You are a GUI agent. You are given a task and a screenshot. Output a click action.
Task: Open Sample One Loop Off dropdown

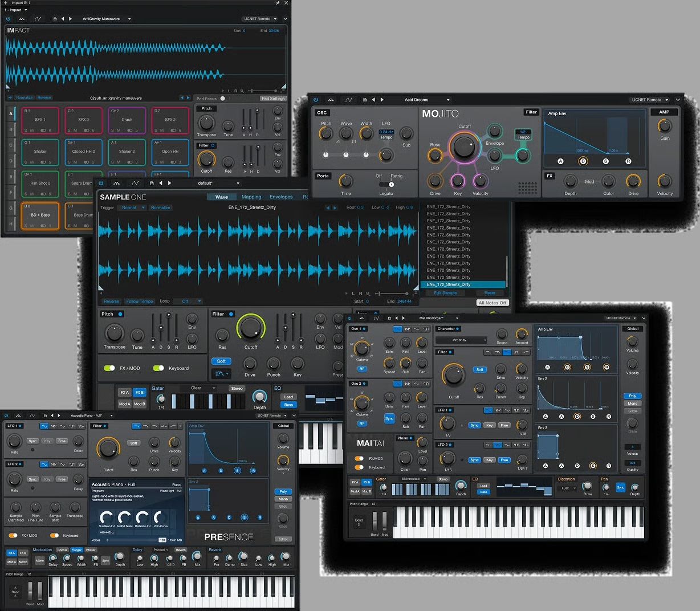(x=188, y=301)
